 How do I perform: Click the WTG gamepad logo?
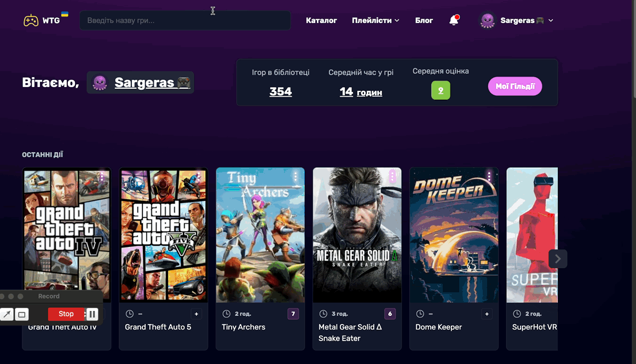click(31, 20)
